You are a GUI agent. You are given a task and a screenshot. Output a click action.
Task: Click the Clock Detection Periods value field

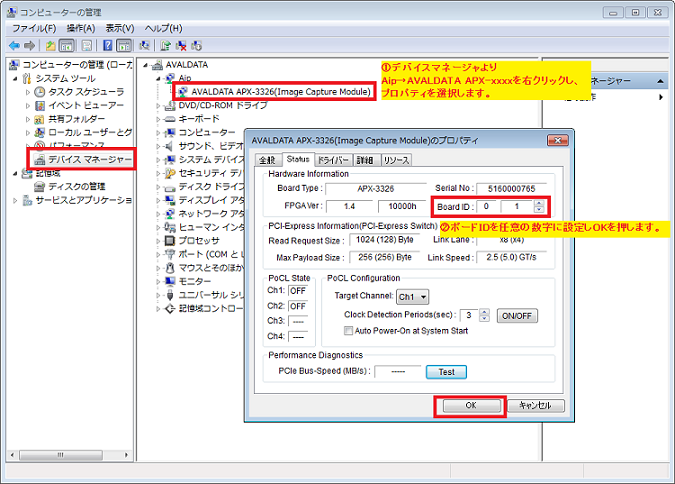[469, 316]
